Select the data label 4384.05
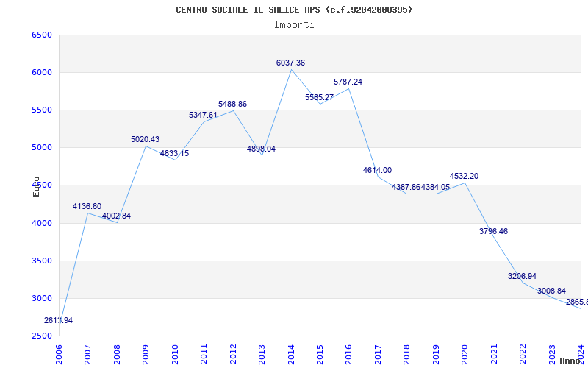The width and height of the screenshot is (588, 368). [435, 188]
